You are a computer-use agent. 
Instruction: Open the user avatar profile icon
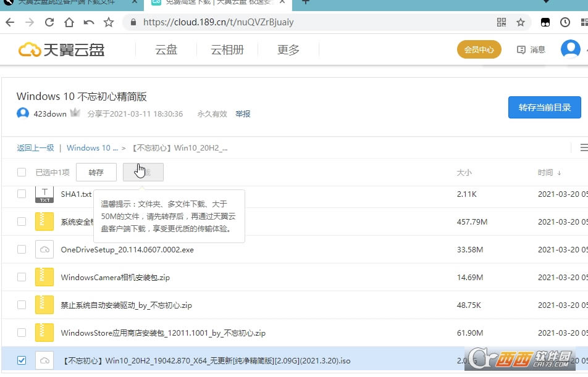click(x=569, y=49)
